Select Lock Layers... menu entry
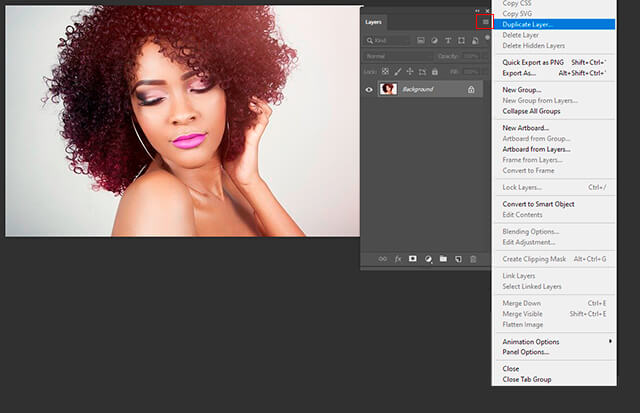 [554, 187]
